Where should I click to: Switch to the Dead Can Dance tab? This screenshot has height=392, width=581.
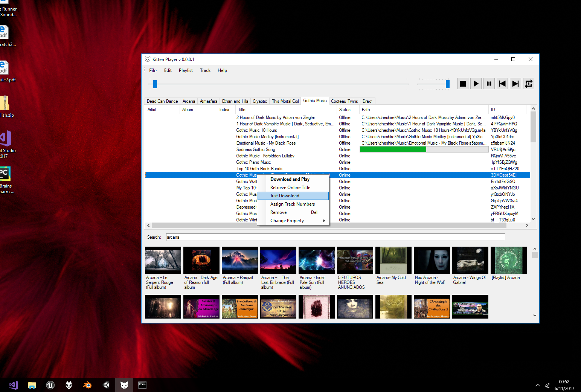point(162,101)
